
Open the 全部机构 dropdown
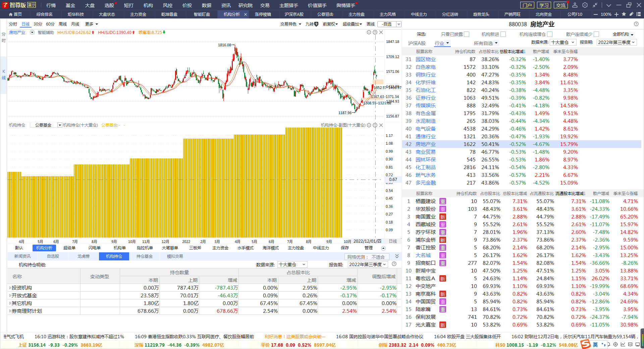point(623,34)
